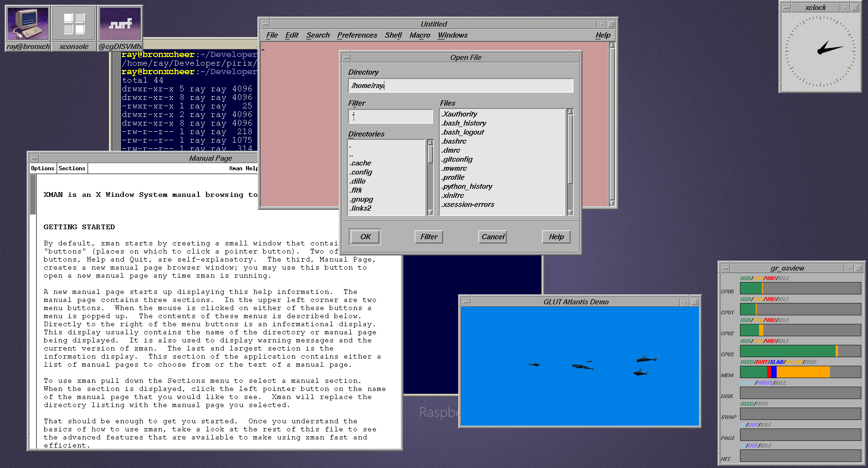Open window menu of GLUT Atlantis Demo
Screen dimensions: 868x468
pos(466,302)
